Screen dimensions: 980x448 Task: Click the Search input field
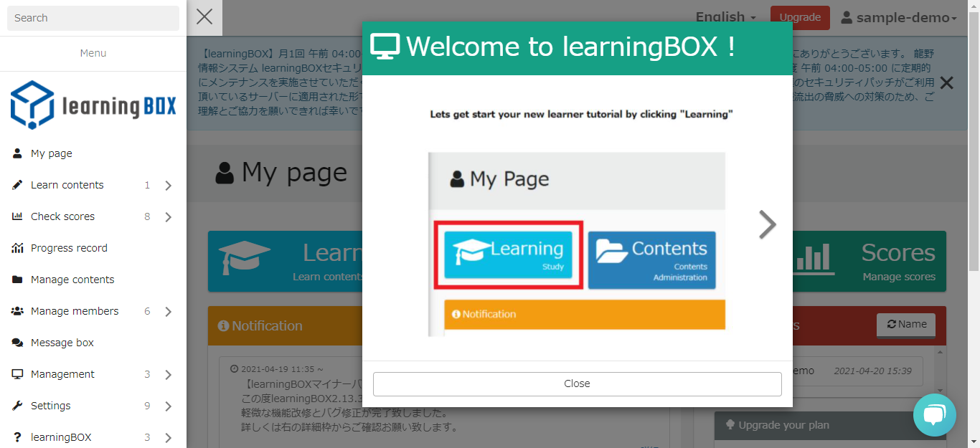tap(93, 18)
